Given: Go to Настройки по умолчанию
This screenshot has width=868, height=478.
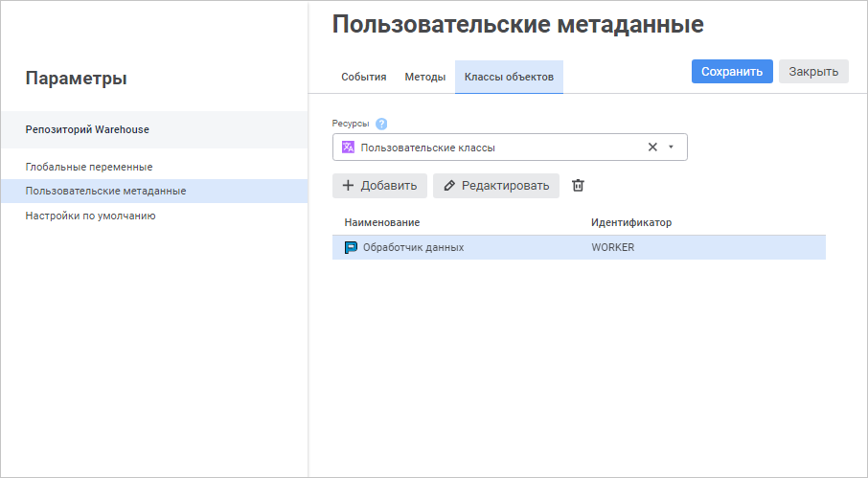Looking at the screenshot, I should point(90,216).
